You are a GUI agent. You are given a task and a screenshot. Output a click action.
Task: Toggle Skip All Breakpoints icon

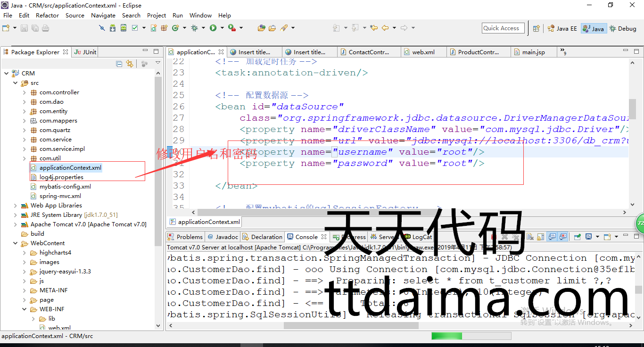click(x=102, y=28)
